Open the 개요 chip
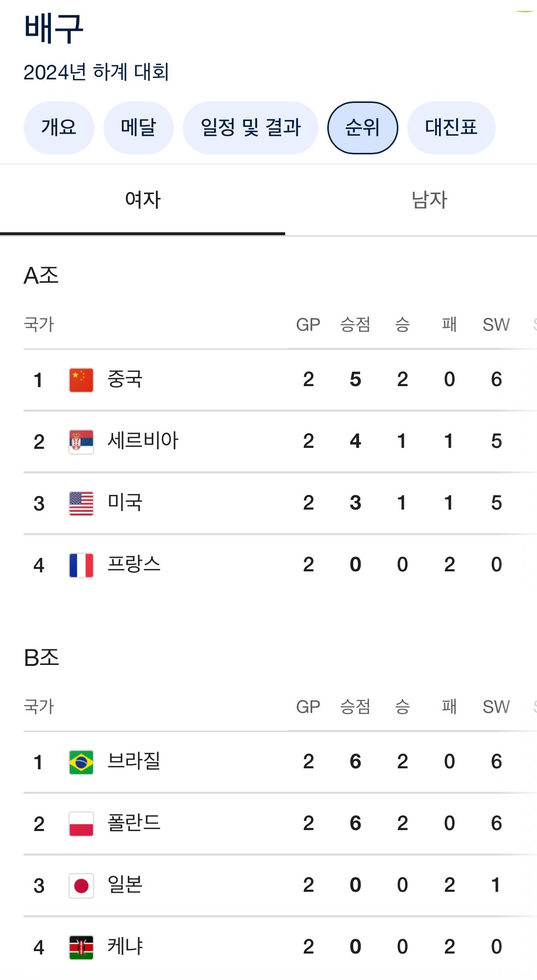Image resolution: width=537 pixels, height=980 pixels. click(59, 128)
